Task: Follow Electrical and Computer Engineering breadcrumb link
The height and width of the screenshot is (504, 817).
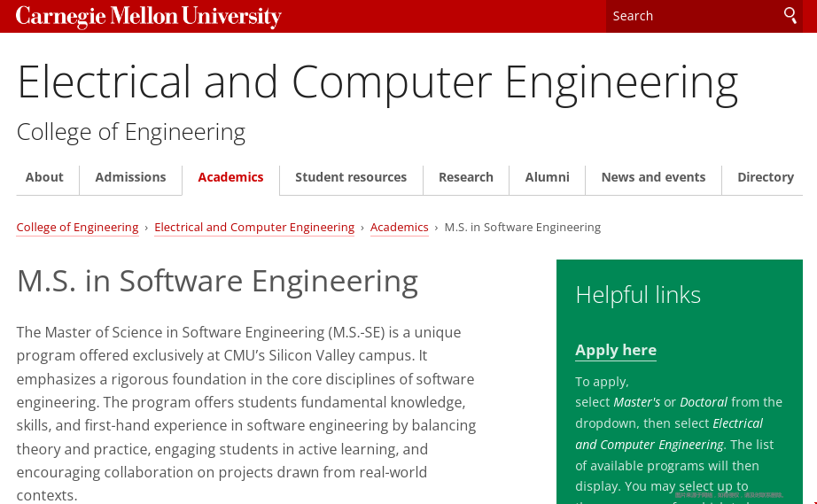Action: click(254, 228)
